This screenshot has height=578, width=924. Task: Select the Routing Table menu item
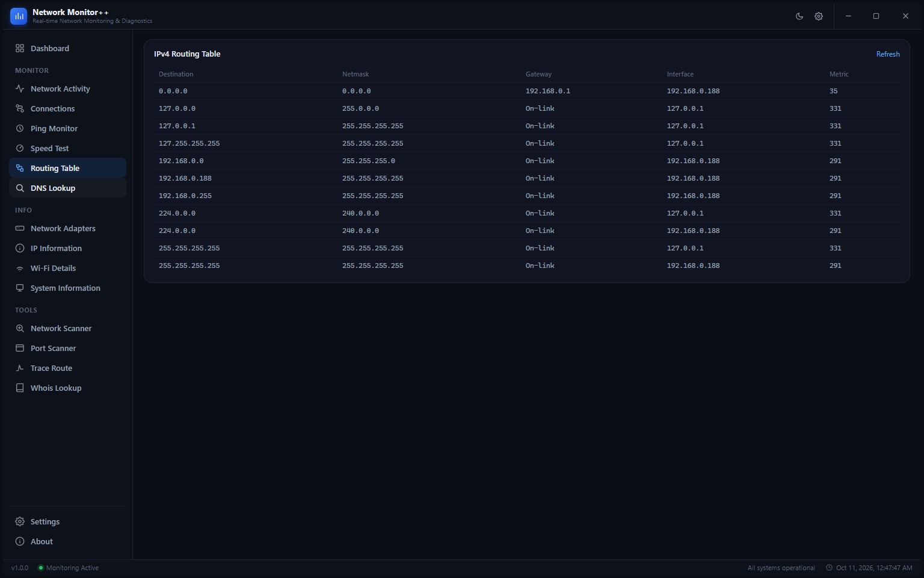pyautogui.click(x=67, y=168)
